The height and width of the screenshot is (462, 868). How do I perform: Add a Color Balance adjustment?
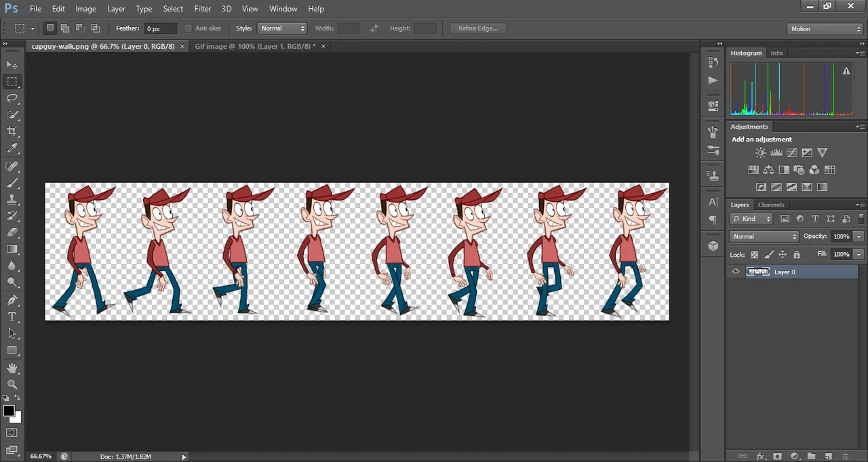click(768, 170)
